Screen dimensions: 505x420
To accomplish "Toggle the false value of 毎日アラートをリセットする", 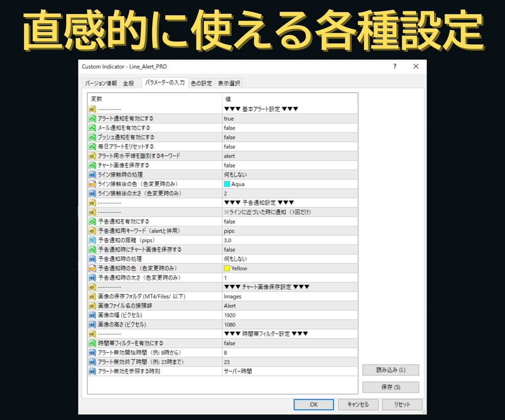I will point(290,146).
